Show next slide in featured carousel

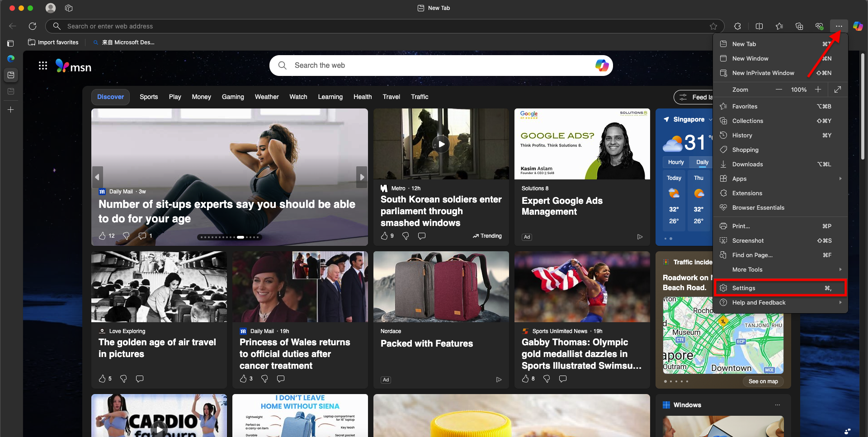pos(362,177)
